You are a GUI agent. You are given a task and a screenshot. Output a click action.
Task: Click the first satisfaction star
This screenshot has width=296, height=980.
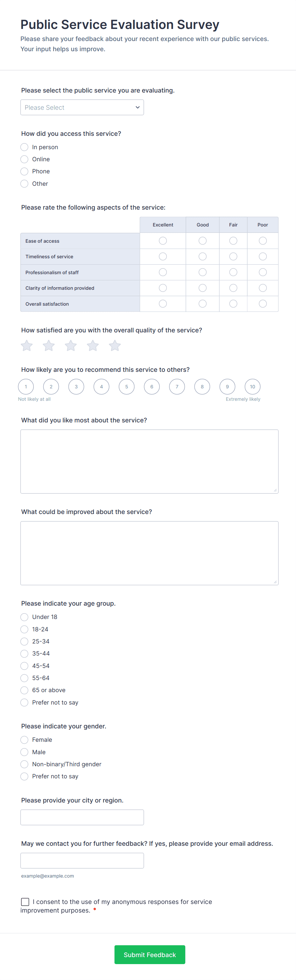(x=27, y=346)
